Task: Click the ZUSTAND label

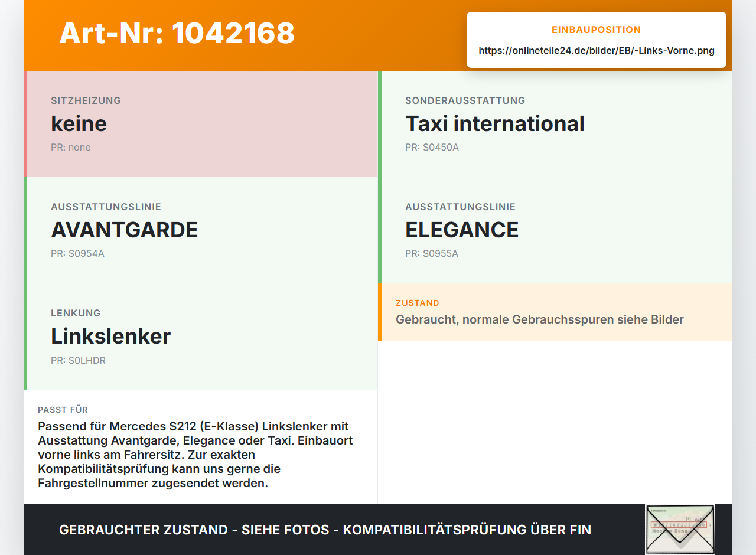Action: coord(418,303)
